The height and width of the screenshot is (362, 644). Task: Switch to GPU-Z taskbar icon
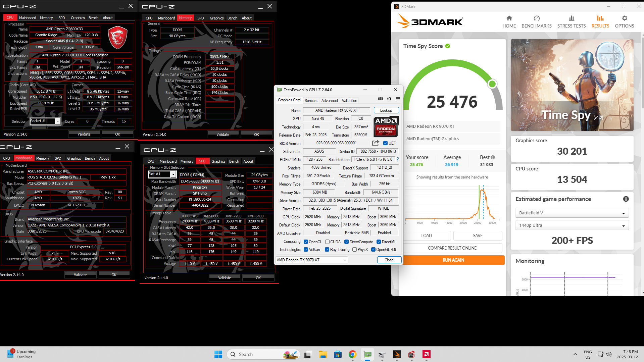367,354
